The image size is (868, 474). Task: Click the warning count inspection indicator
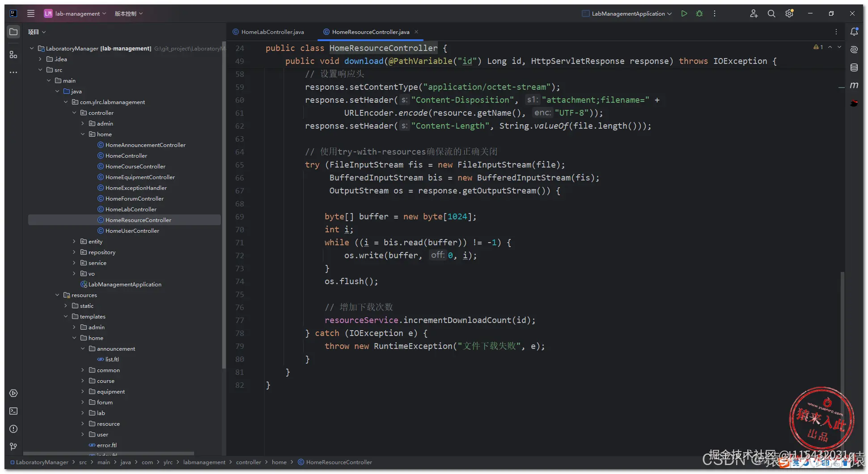pos(818,47)
